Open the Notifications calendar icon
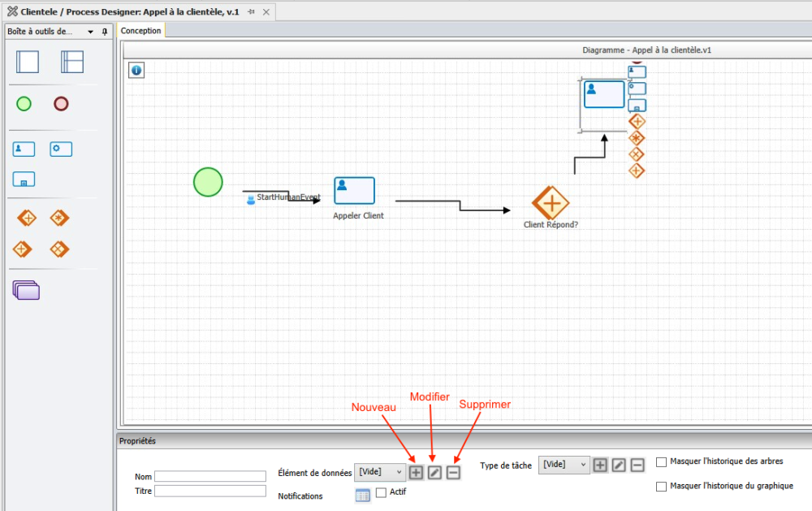The image size is (812, 511). (x=362, y=496)
